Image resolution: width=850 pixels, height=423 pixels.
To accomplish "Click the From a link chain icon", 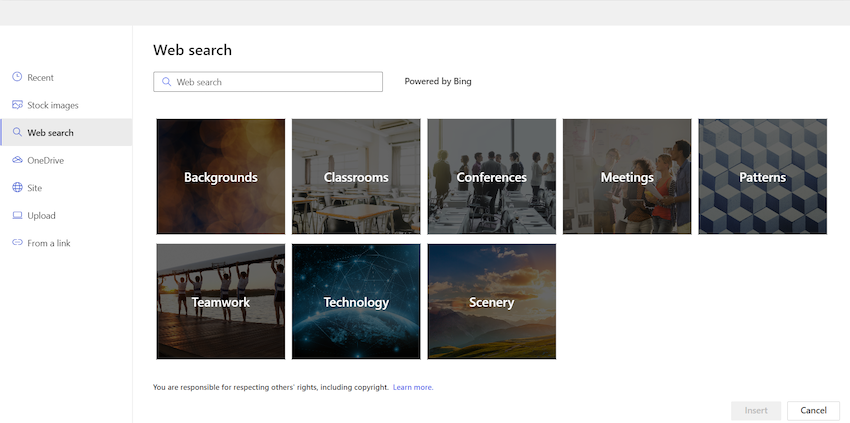I will point(17,243).
